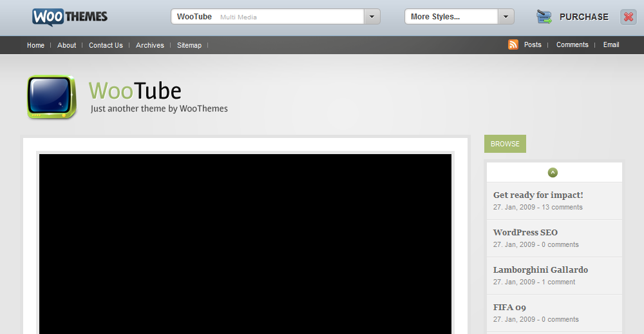This screenshot has width=644, height=334.
Task: Open the About page
Action: 66,45
